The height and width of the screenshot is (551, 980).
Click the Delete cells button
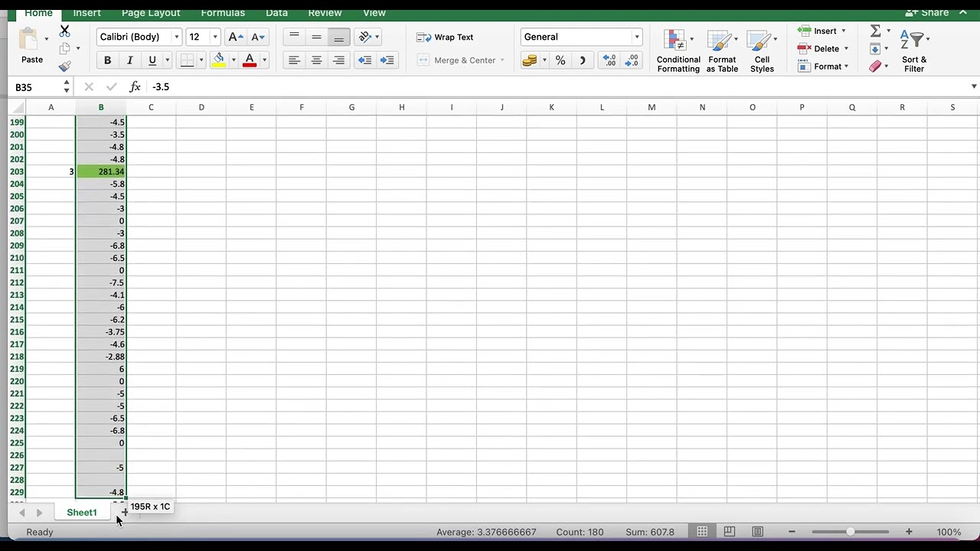(x=823, y=48)
